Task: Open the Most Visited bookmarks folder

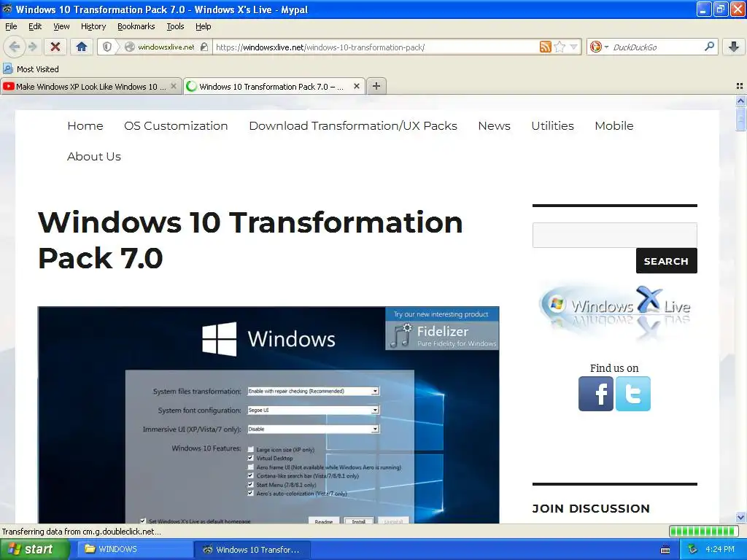Action: tap(31, 69)
